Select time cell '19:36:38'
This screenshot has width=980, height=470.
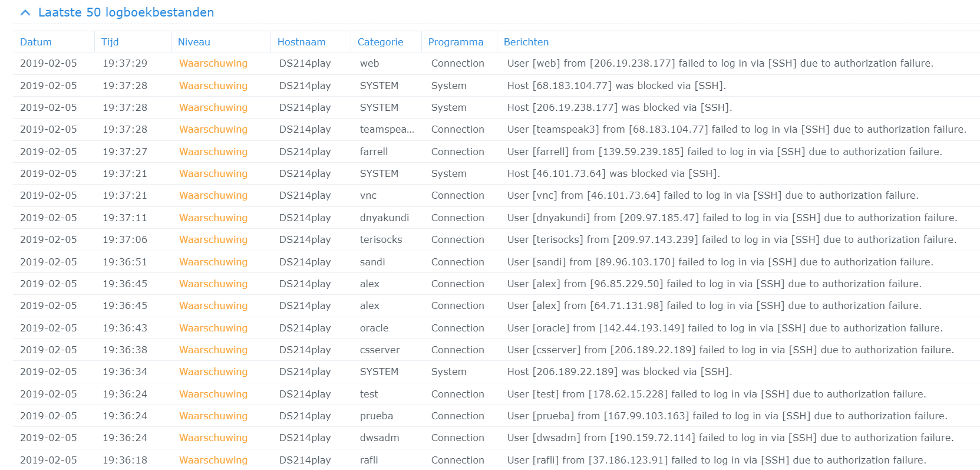tap(125, 350)
